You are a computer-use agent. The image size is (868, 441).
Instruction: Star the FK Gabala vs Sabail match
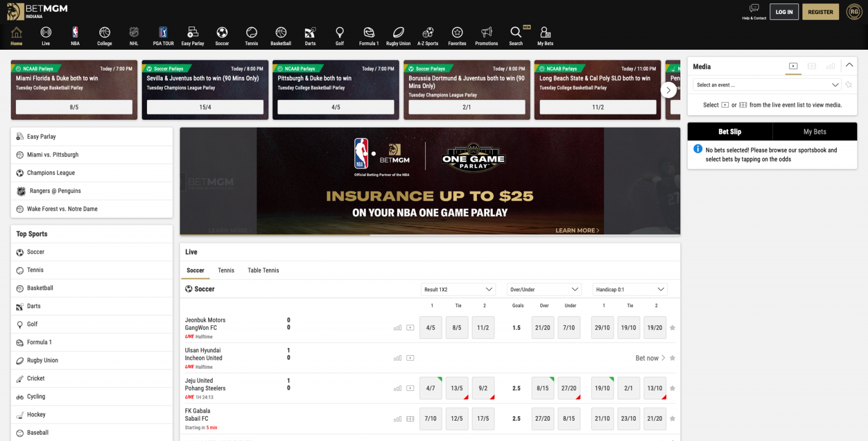pos(672,418)
